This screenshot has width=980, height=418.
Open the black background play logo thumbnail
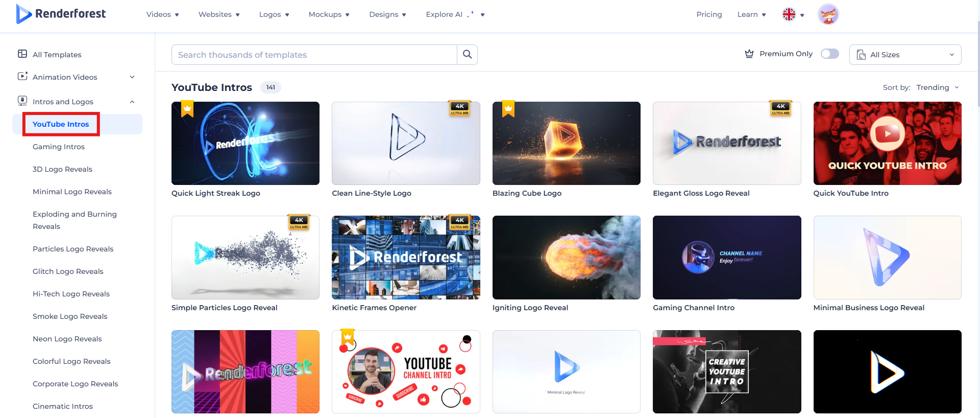887,371
